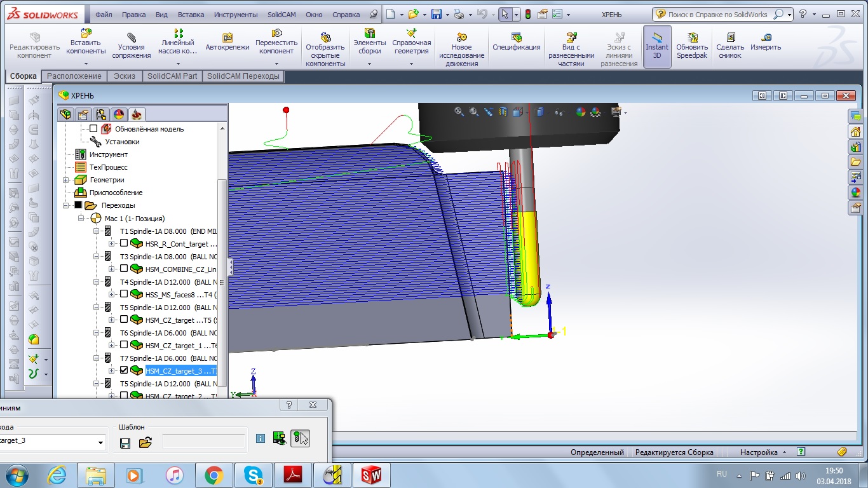Switch to the SolidCAM Переходы tab
Viewport: 868px width, 488px height.
pos(243,76)
